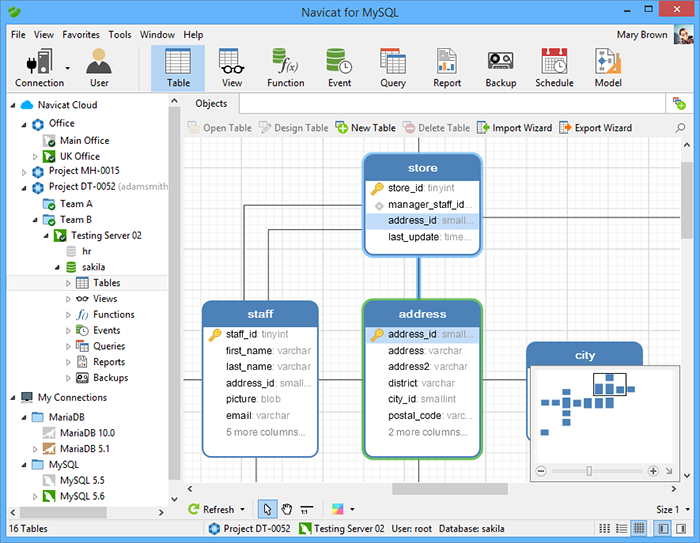Toggle the left navigation pane button
This screenshot has height=543, width=700.
point(663,529)
